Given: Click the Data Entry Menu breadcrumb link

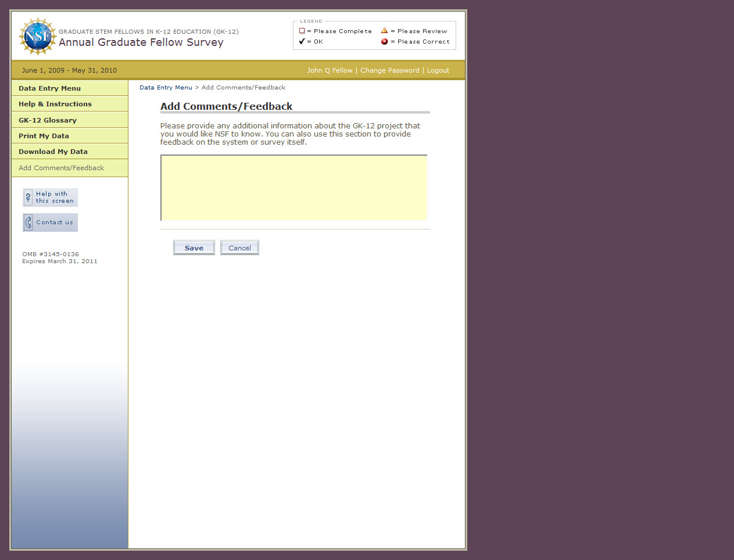Looking at the screenshot, I should (166, 88).
